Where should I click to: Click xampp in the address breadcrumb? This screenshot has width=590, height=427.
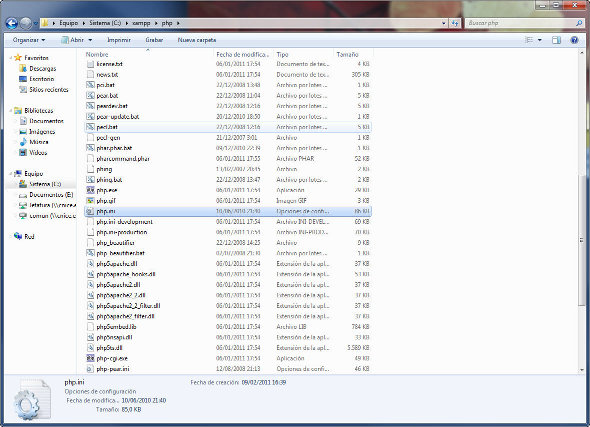pos(141,23)
